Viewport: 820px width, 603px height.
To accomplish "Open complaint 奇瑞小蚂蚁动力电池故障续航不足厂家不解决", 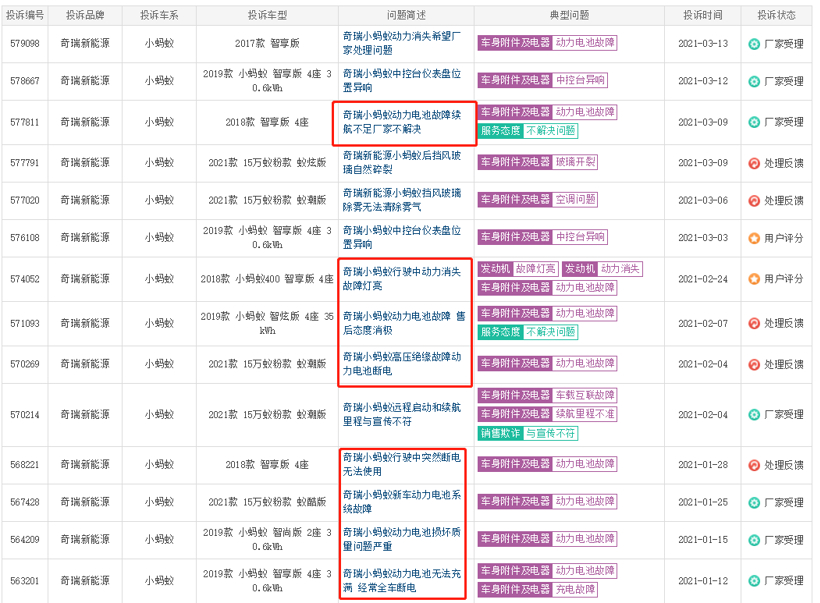I will coord(402,122).
